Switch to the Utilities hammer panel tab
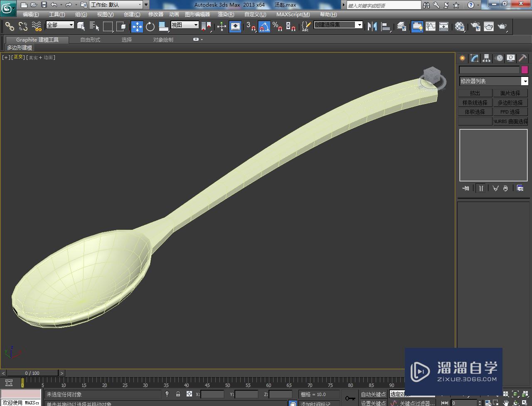Image resolution: width=532 pixels, height=406 pixels. tap(522, 58)
